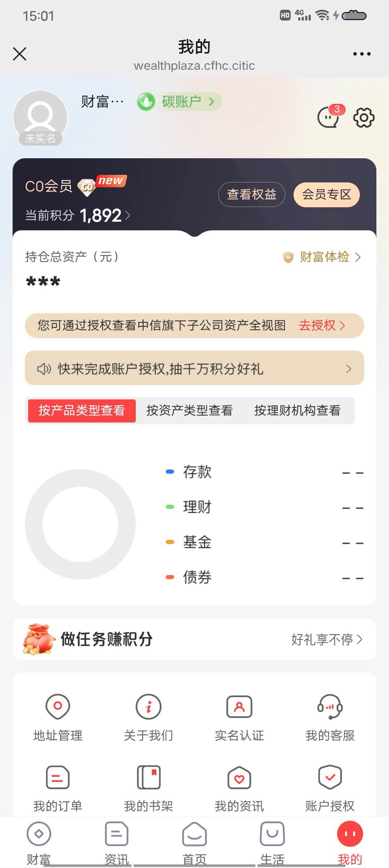Tap the 实名认证 identity icon
The width and height of the screenshot is (389, 868).
pyautogui.click(x=239, y=707)
